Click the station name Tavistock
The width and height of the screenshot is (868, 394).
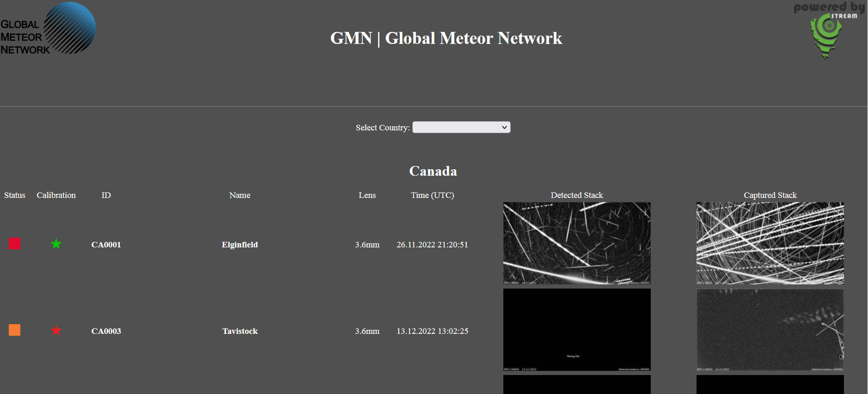pos(240,331)
